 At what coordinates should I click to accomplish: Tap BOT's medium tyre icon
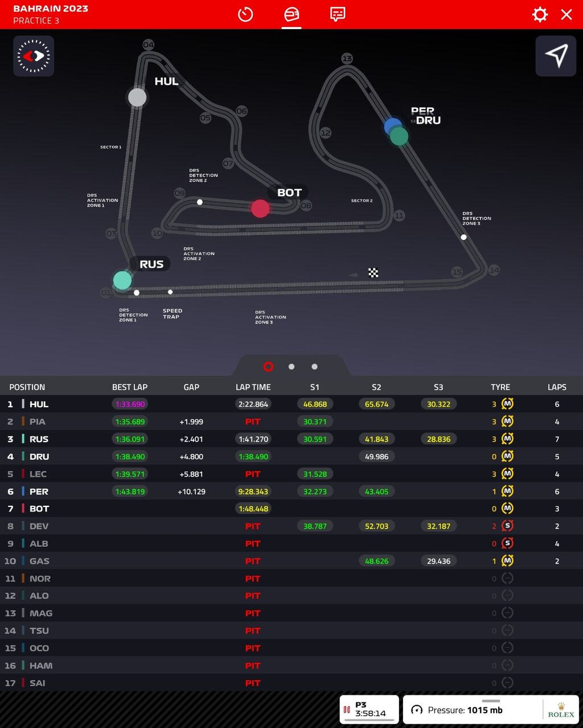pyautogui.click(x=507, y=509)
